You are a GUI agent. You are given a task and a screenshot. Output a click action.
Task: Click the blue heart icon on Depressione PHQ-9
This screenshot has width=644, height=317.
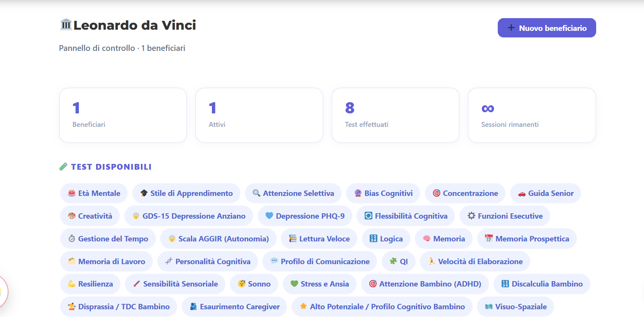(x=269, y=216)
